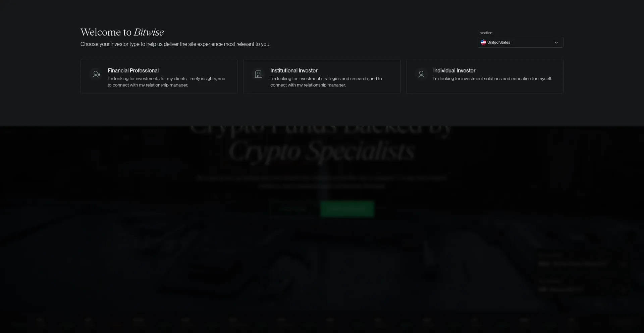Image resolution: width=644 pixels, height=333 pixels.
Task: Click the United States flag icon
Action: point(483,42)
